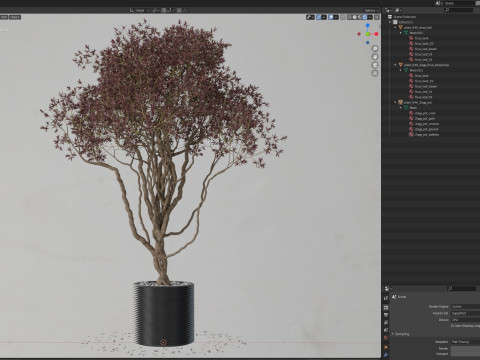Open object types visibility menu
This screenshot has height=360, width=480.
click(310, 17)
